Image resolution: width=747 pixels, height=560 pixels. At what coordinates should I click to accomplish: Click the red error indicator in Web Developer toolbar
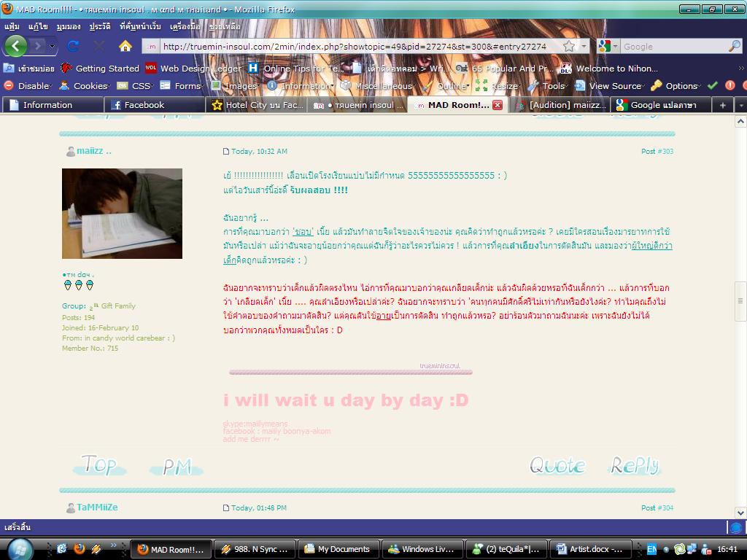pos(729,86)
